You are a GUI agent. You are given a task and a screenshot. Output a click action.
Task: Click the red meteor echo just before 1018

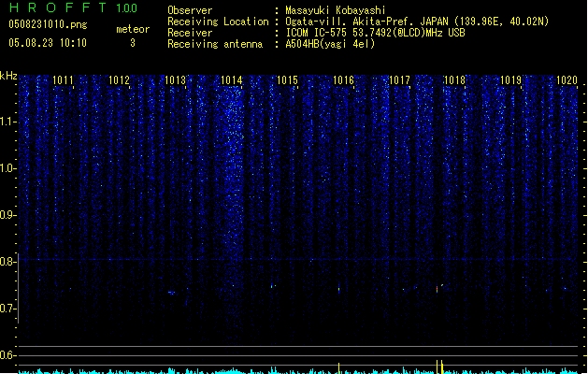pyautogui.click(x=437, y=289)
